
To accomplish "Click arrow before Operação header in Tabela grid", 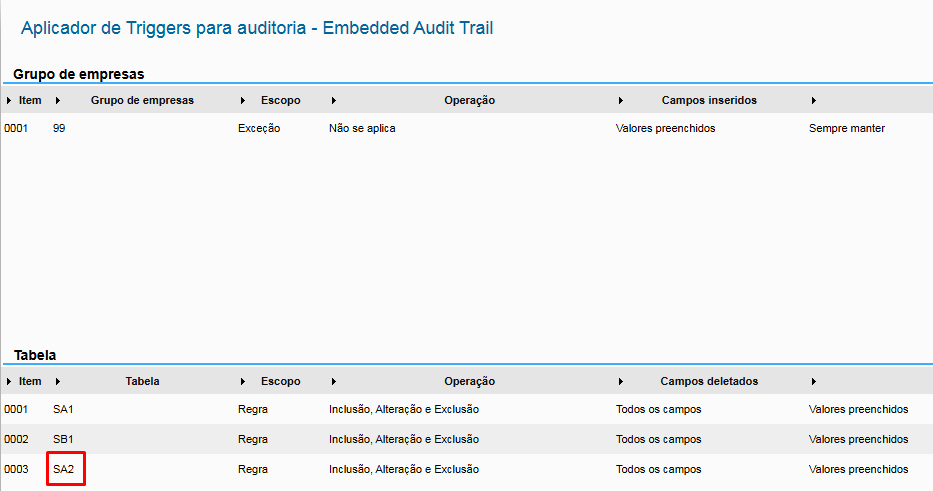I will click(x=333, y=382).
